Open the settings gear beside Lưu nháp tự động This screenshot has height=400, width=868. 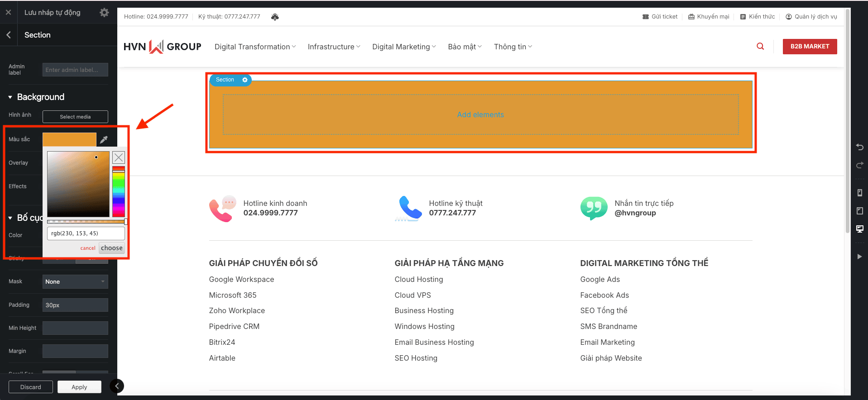104,12
